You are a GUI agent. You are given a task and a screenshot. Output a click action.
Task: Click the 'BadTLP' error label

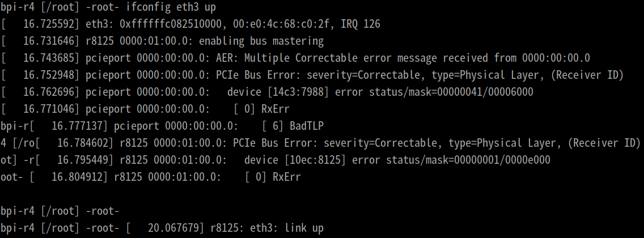(306, 126)
